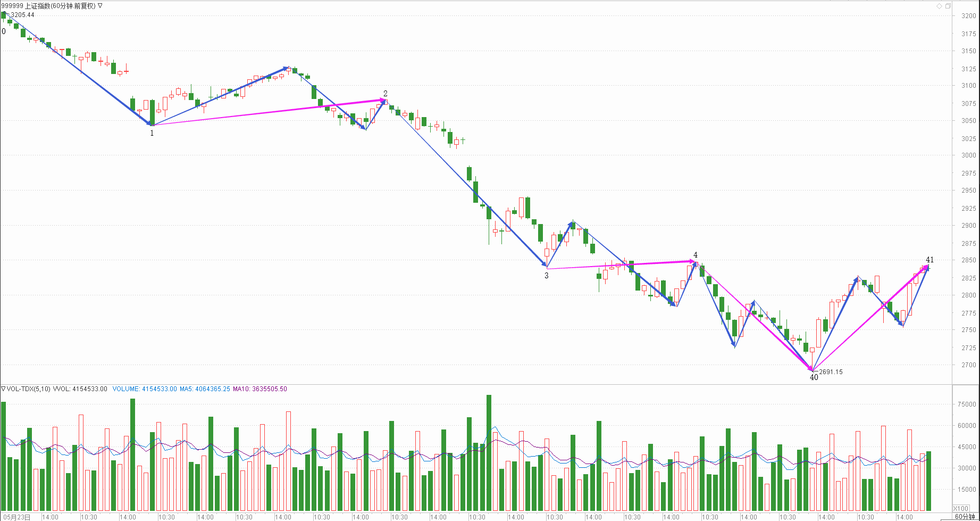
Task: Click the X100 volume scale box
Action: click(961, 508)
